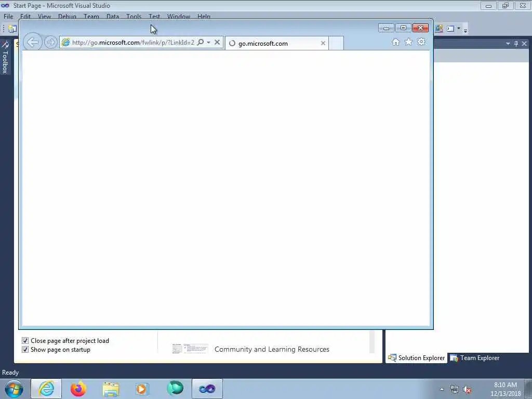Toggle Show page on startup checkbox
The height and width of the screenshot is (399, 532).
coord(25,349)
